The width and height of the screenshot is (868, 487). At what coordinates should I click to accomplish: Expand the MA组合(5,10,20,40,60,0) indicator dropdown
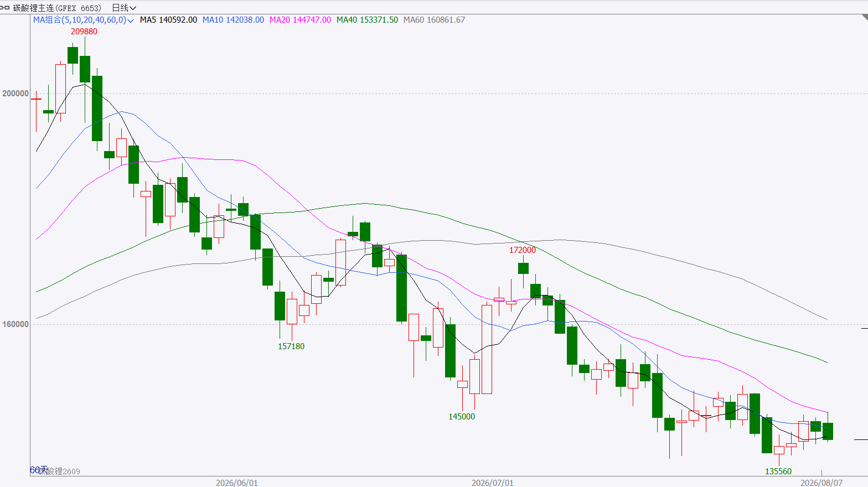coord(83,20)
